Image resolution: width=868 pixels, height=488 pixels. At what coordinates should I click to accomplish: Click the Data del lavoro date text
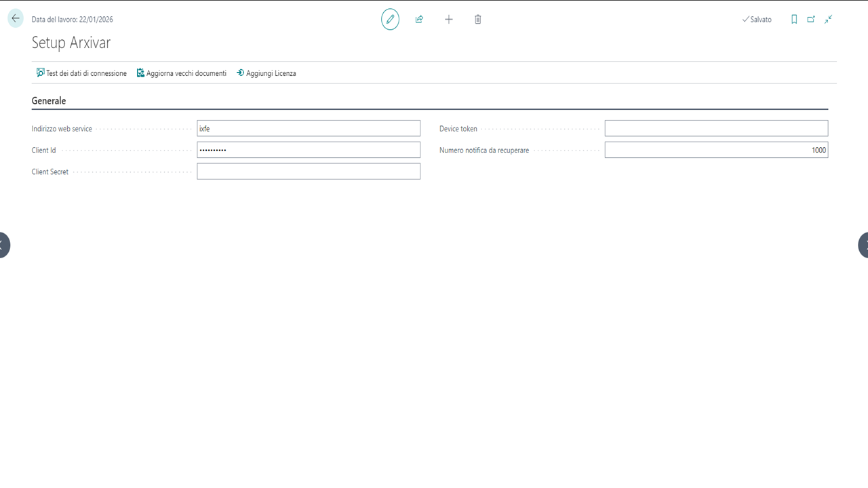click(x=73, y=20)
